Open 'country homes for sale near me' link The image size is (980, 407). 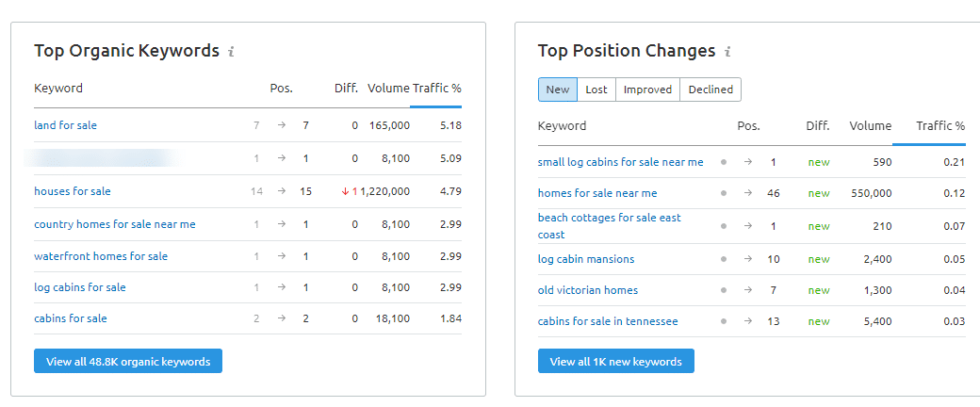coord(115,224)
